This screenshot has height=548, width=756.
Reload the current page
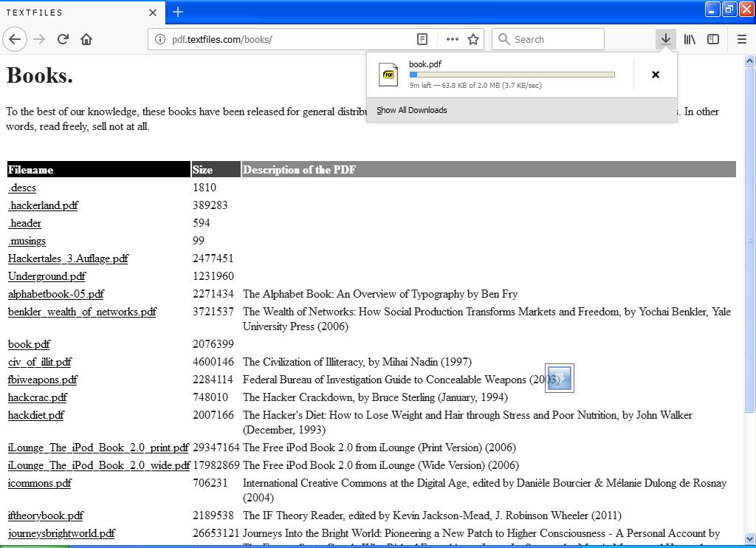point(63,39)
